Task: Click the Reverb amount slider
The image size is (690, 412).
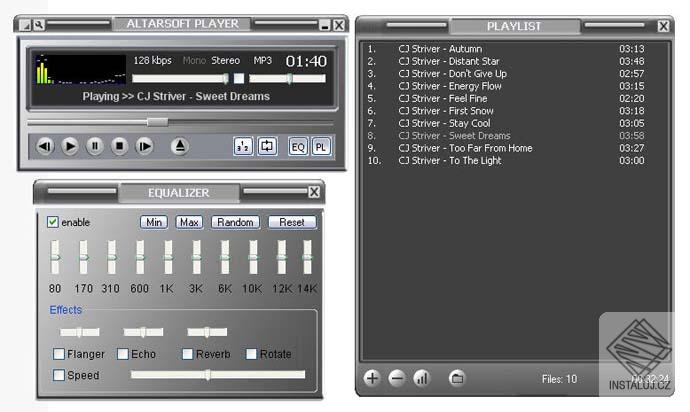Action: point(207,332)
